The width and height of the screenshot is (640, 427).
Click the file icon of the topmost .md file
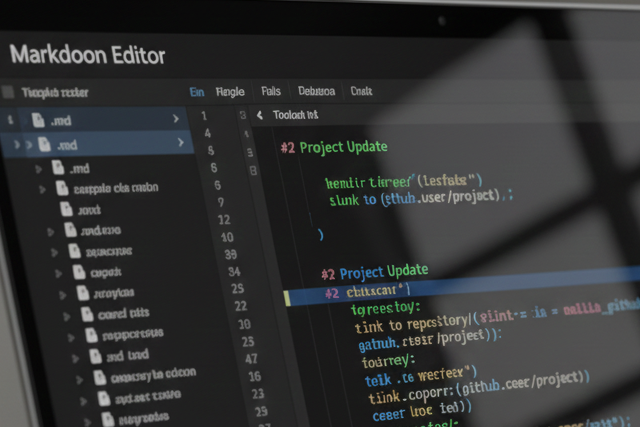[x=38, y=119]
